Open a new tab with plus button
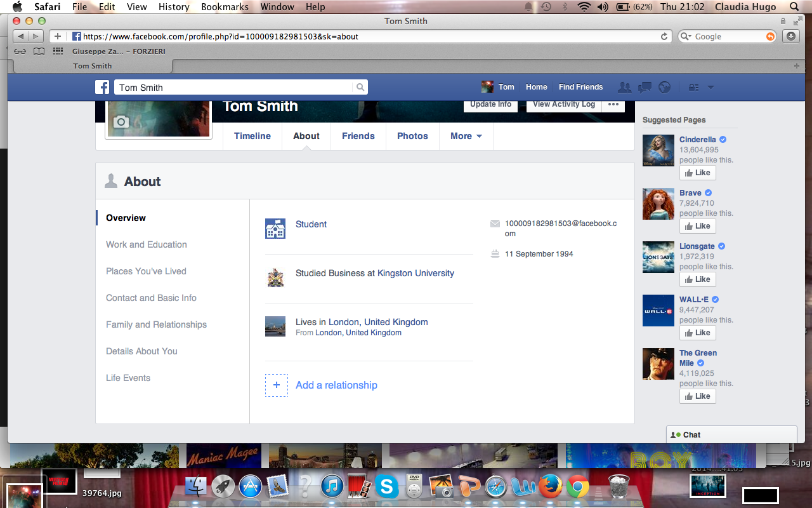Image resolution: width=812 pixels, height=508 pixels. [797, 66]
